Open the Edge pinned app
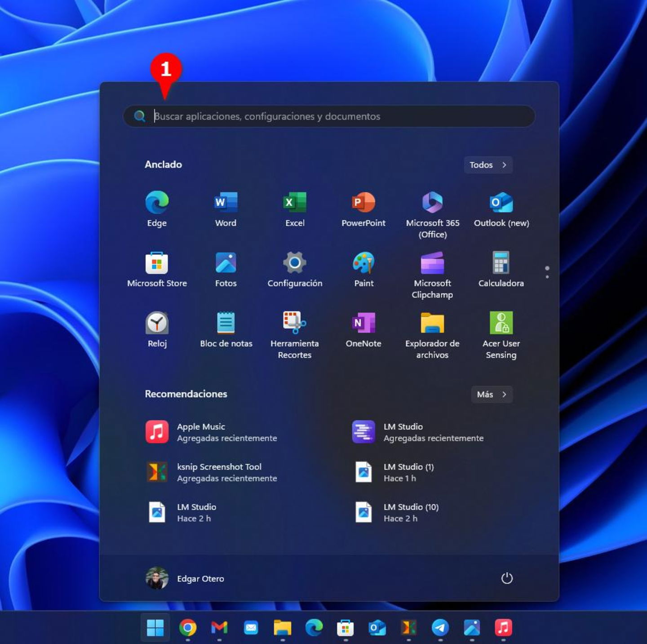Viewport: 647px width, 644px height. [x=157, y=209]
